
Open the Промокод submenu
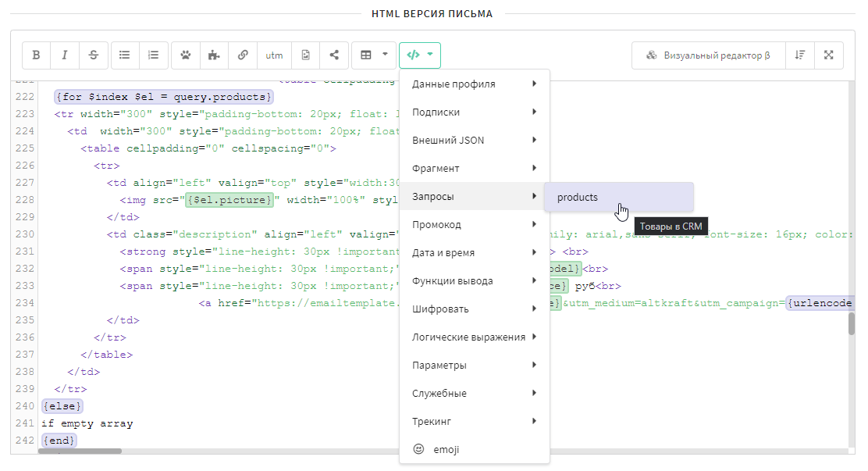pyautogui.click(x=475, y=225)
